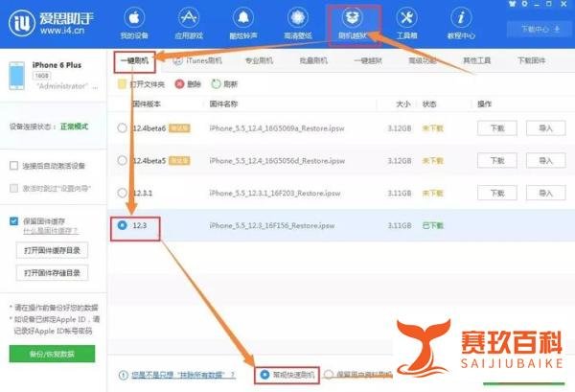
Task: Click the iPhone_5.5_12.3_16F156_Restore.ipsw file name
Action: click(272, 225)
